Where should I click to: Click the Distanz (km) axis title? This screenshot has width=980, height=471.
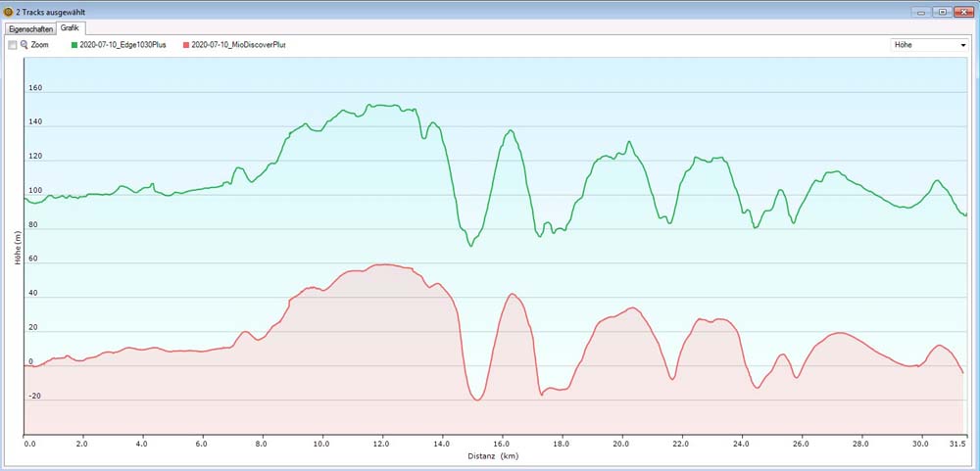click(494, 455)
